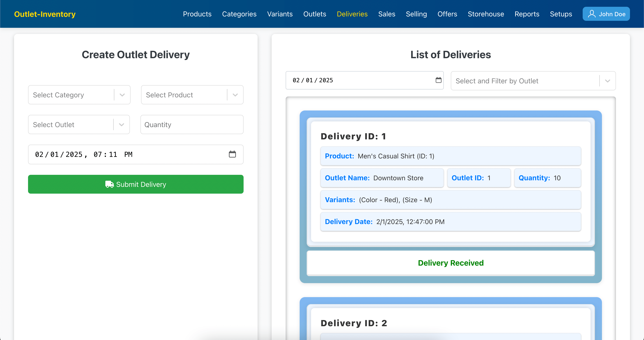Click the Men's Casual Shirt product row
644x340 pixels.
[451, 156]
